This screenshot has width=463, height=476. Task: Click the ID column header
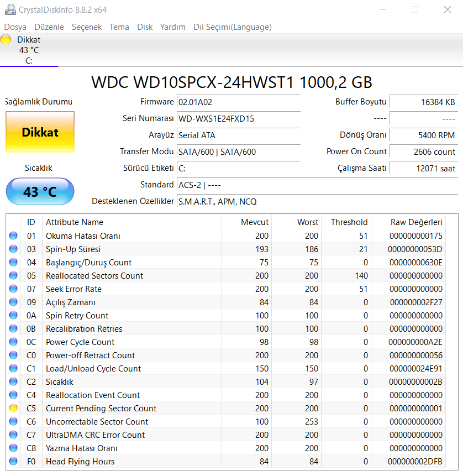click(x=31, y=222)
